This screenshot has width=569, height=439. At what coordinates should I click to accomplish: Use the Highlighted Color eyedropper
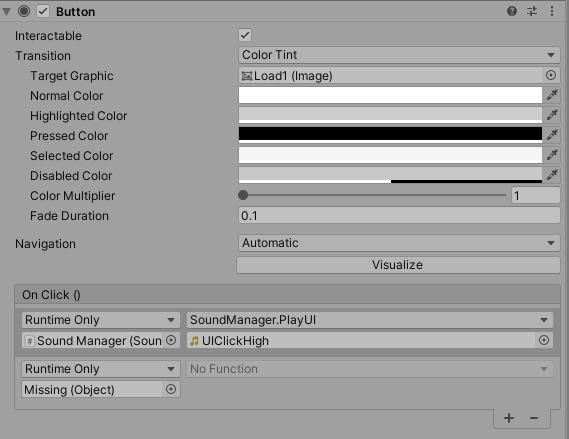tap(552, 115)
